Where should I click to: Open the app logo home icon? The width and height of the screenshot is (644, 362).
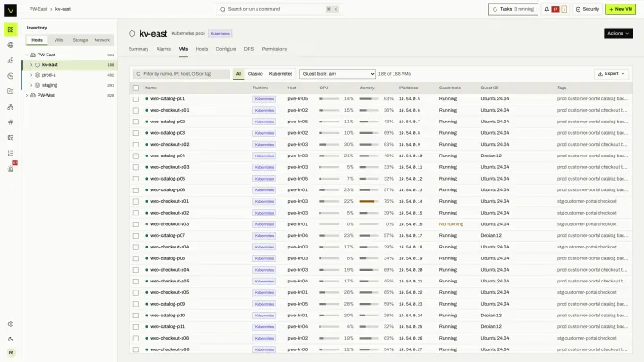pyautogui.click(x=11, y=10)
